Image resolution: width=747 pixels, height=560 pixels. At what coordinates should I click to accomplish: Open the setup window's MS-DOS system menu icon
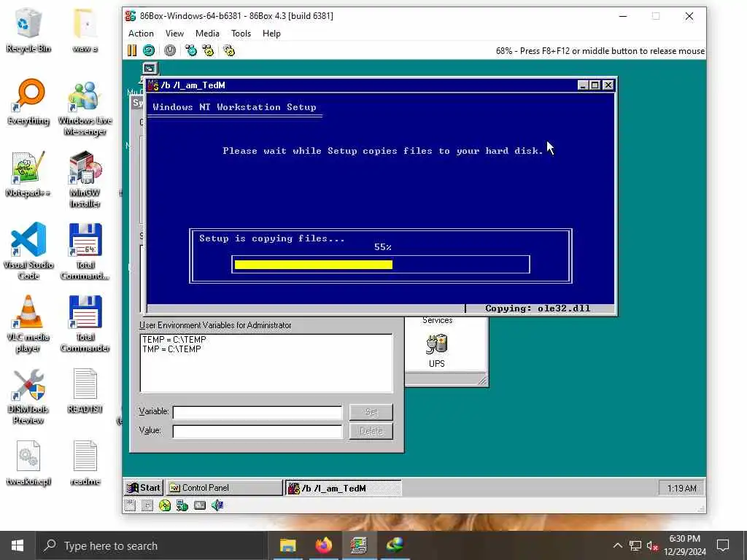(x=152, y=85)
